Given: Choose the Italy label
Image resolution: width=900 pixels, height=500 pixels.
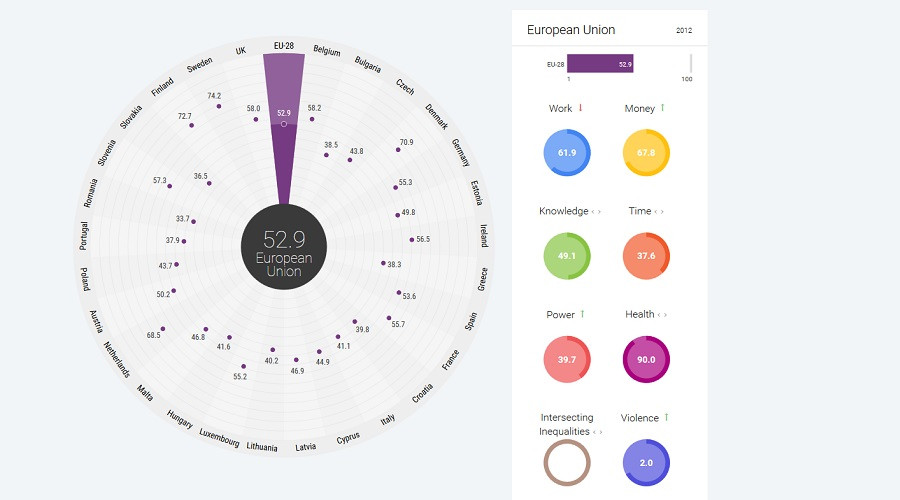Looking at the screenshot, I should coord(388,420).
